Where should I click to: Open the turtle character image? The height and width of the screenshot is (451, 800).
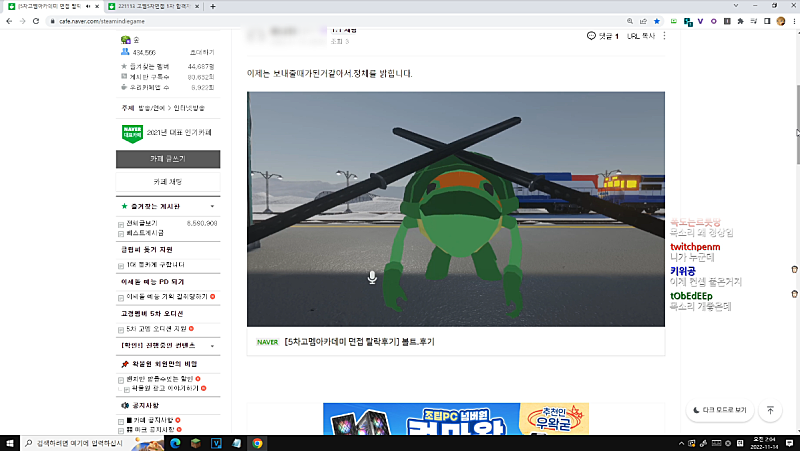[456, 209]
